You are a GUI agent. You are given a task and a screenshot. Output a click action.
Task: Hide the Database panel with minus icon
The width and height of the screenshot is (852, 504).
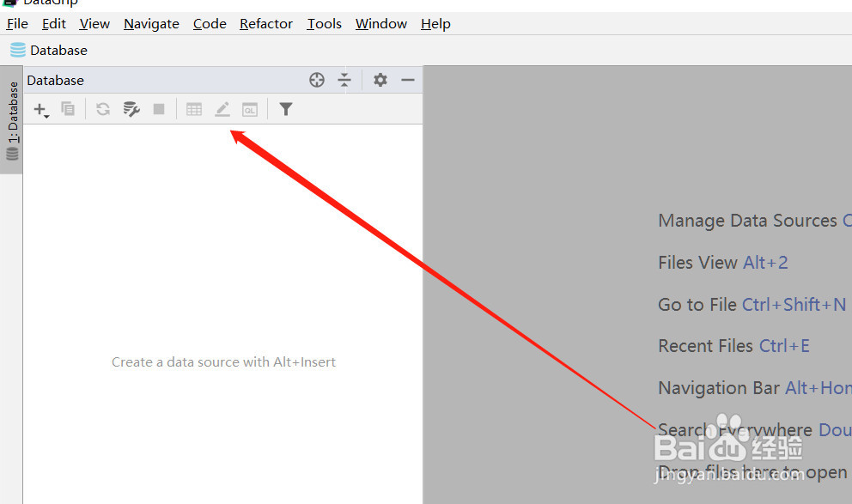pos(408,81)
